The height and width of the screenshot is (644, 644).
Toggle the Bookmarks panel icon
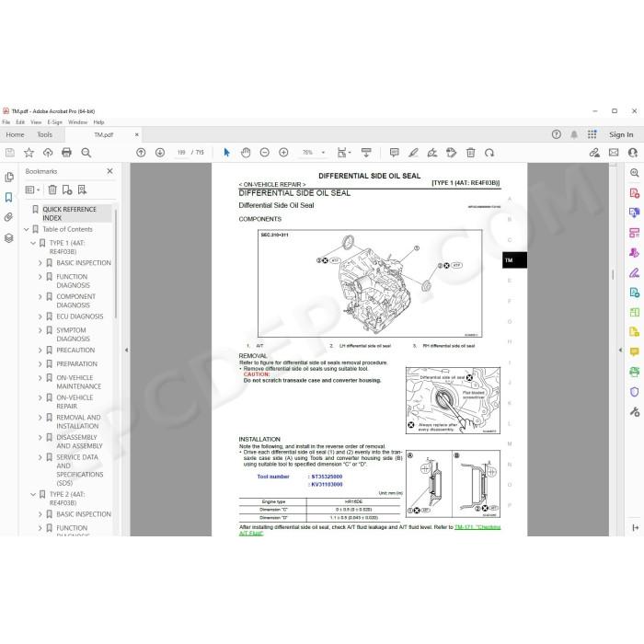click(9, 197)
